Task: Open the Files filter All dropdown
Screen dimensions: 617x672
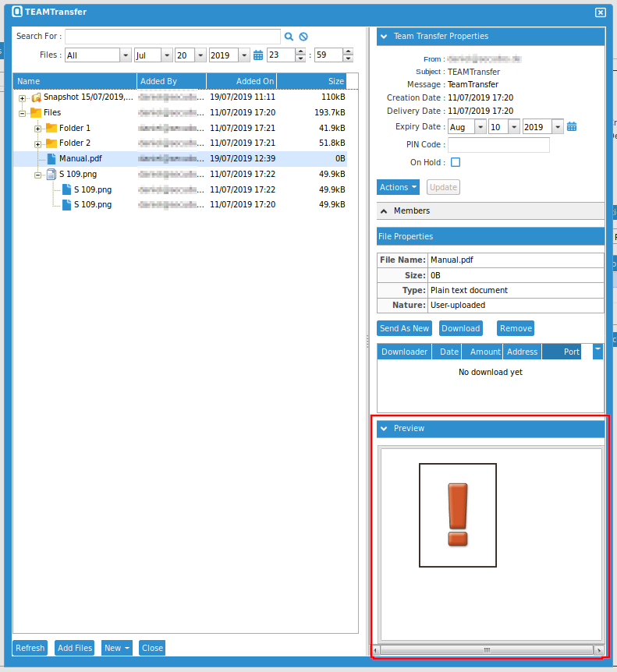Action: point(126,55)
